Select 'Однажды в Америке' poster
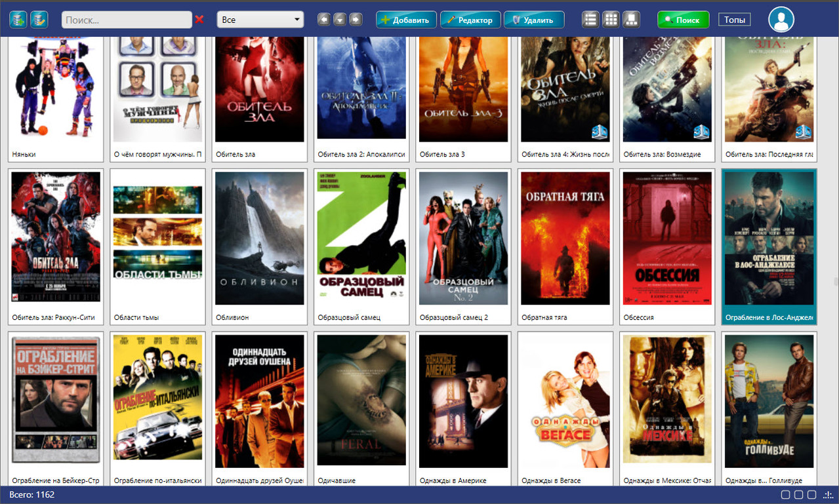 pos(463,401)
